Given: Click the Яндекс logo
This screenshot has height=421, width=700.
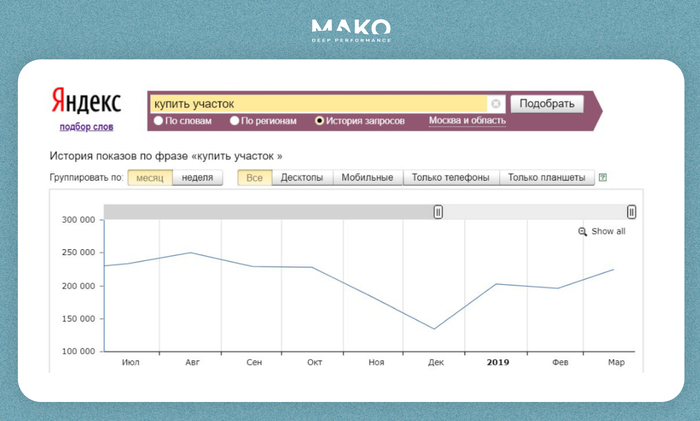Looking at the screenshot, I should click(86, 102).
